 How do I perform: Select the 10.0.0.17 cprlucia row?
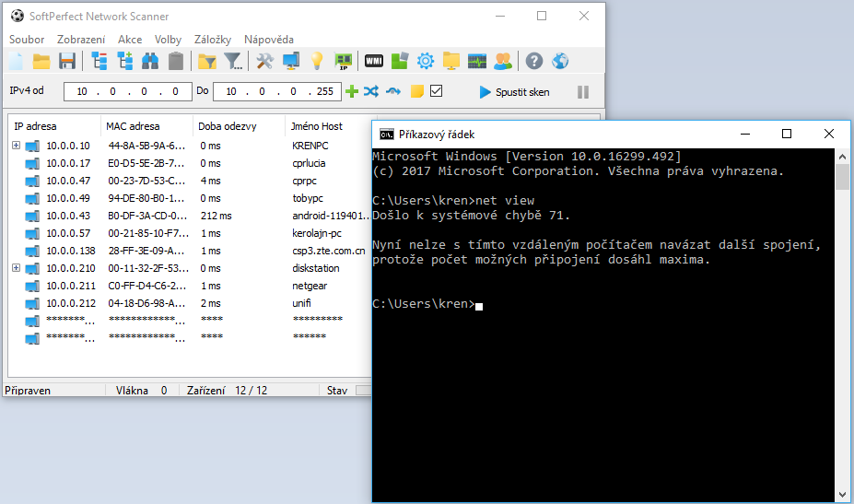click(x=190, y=163)
